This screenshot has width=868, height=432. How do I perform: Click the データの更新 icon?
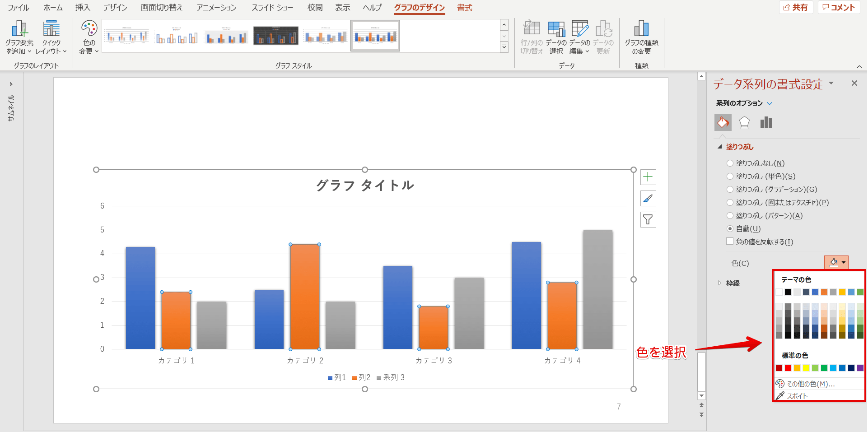tap(603, 28)
